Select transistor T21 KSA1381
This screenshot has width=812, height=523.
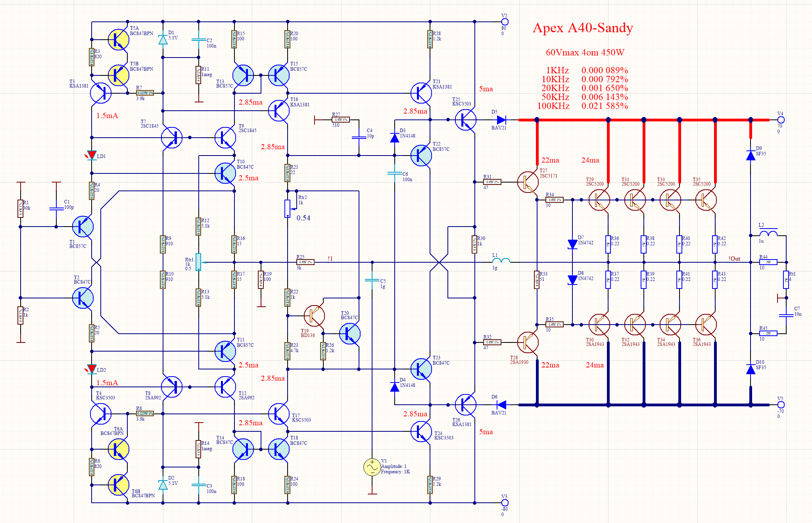coord(421,93)
